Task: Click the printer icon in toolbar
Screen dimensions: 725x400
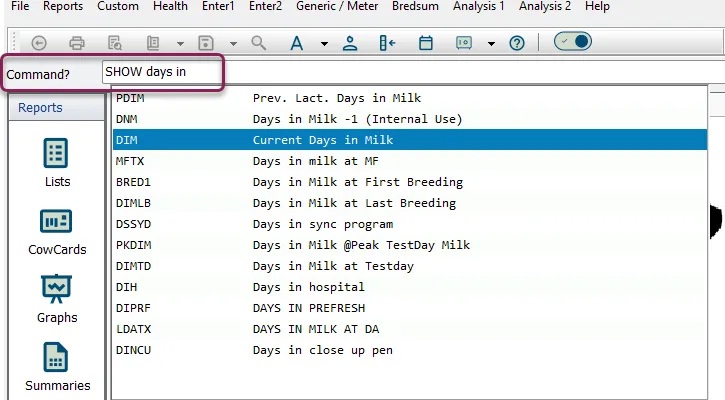Action: 77,43
